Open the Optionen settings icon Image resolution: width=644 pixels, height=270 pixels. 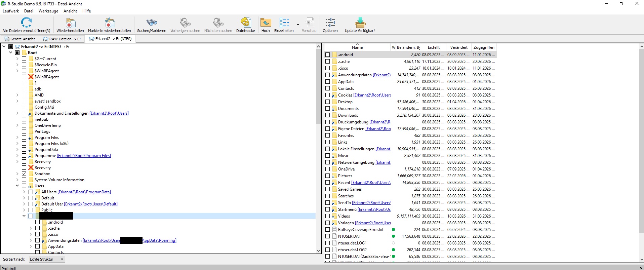(330, 23)
